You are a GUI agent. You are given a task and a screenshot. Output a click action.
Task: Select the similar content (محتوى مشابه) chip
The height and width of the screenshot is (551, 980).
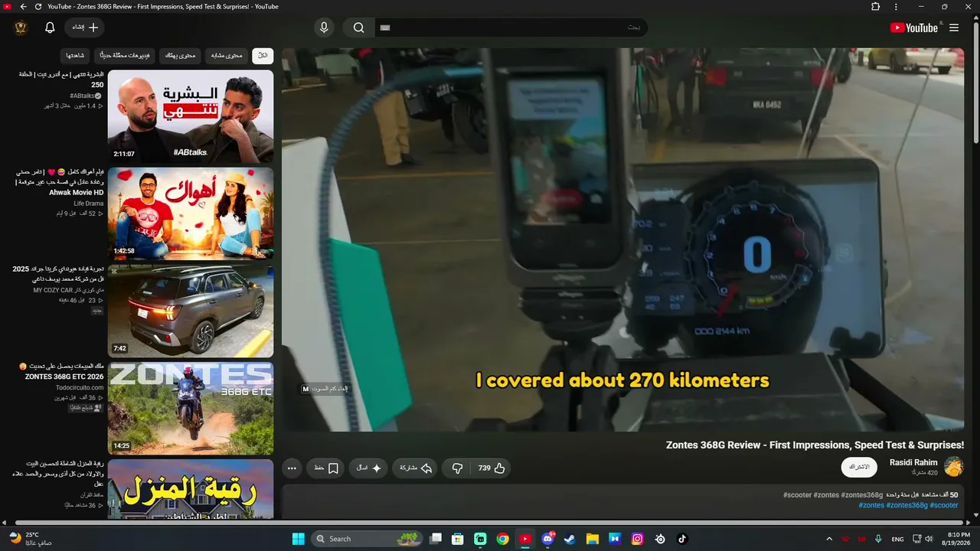(227, 55)
